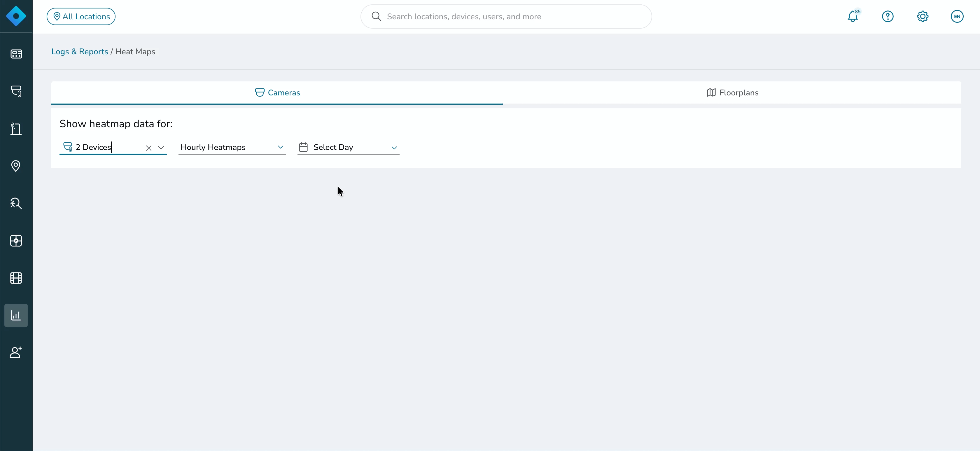This screenshot has width=980, height=451.
Task: Open the Select Day dropdown
Action: [x=349, y=147]
